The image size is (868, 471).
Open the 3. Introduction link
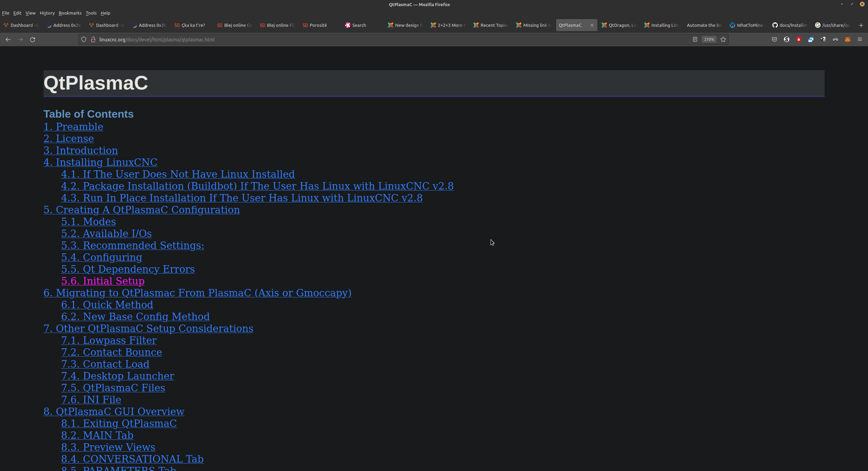(x=81, y=150)
